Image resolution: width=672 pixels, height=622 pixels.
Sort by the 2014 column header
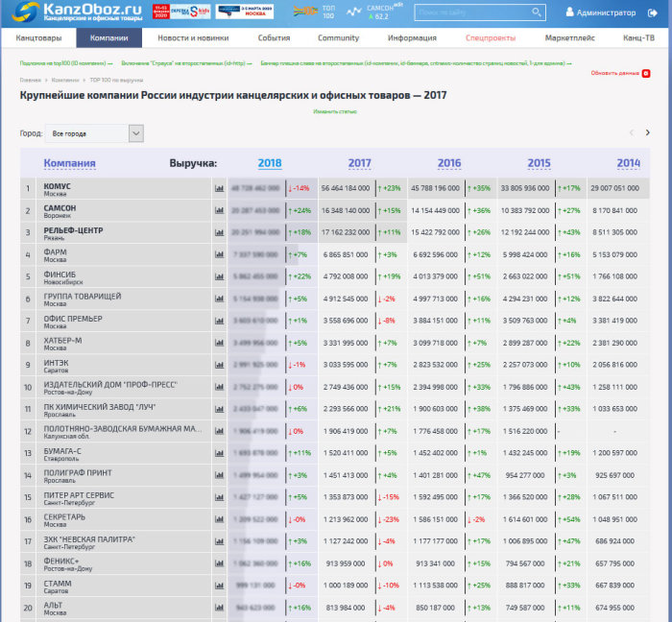(628, 163)
